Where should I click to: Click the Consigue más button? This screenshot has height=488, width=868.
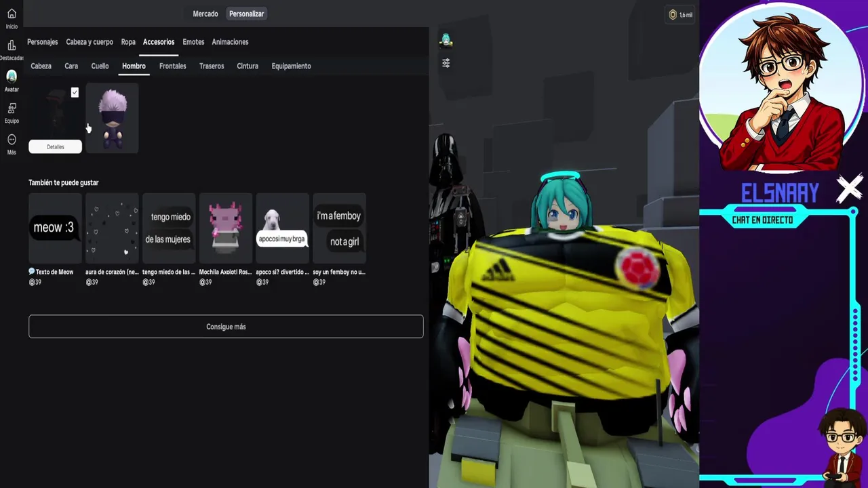point(226,327)
